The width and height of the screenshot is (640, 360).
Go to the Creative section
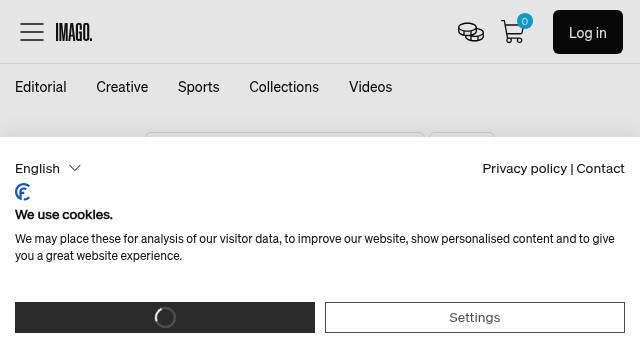[x=122, y=87]
